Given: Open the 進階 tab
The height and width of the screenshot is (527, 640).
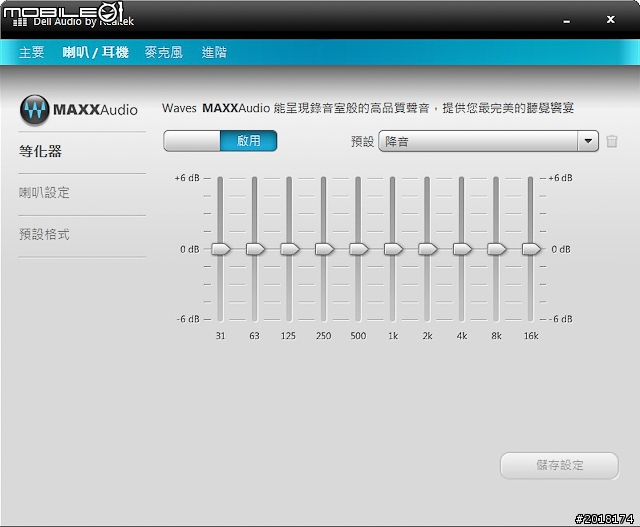Looking at the screenshot, I should click(214, 52).
